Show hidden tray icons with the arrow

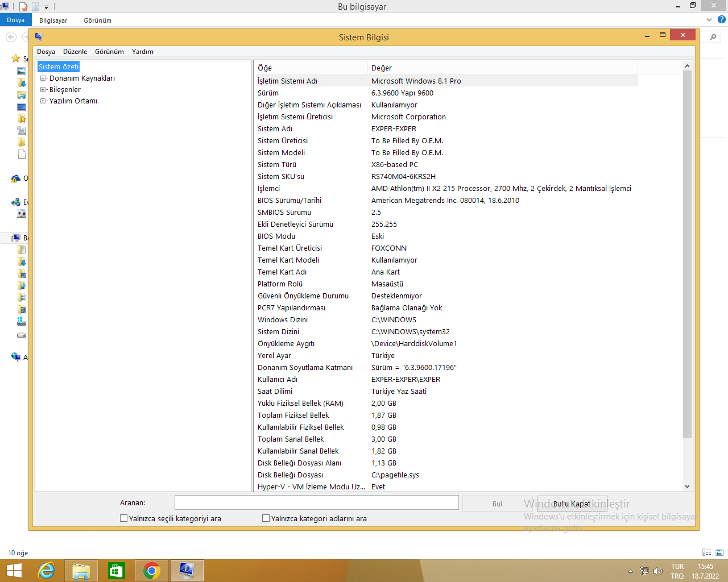[630, 571]
